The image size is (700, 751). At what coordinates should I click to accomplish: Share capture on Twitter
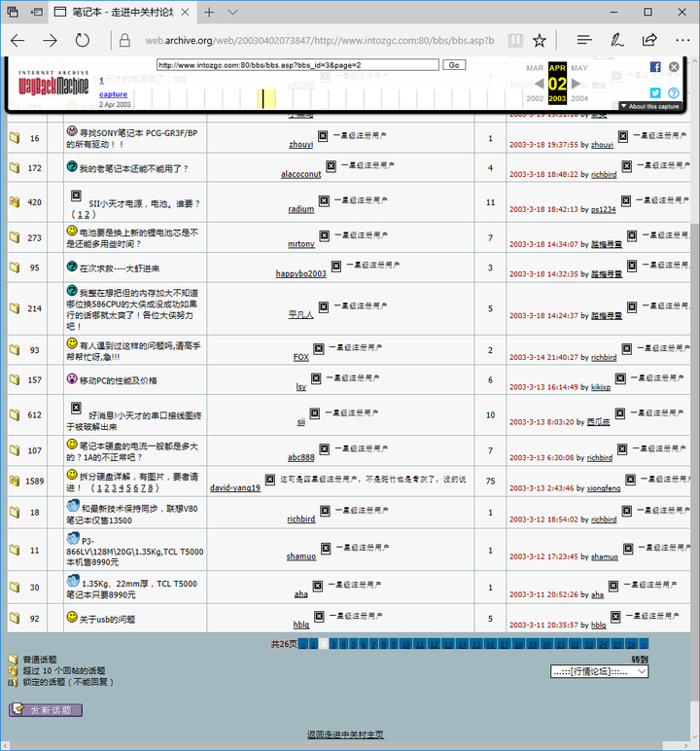click(655, 92)
